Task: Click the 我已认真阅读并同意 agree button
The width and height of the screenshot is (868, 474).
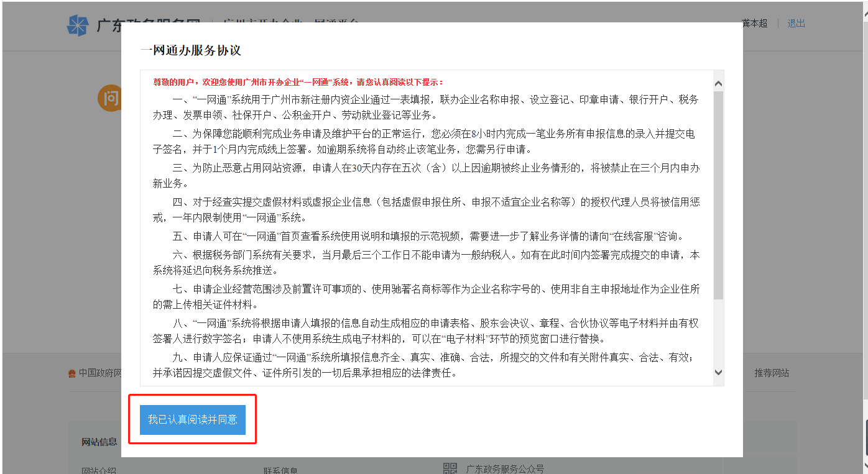Action: pyautogui.click(x=193, y=420)
